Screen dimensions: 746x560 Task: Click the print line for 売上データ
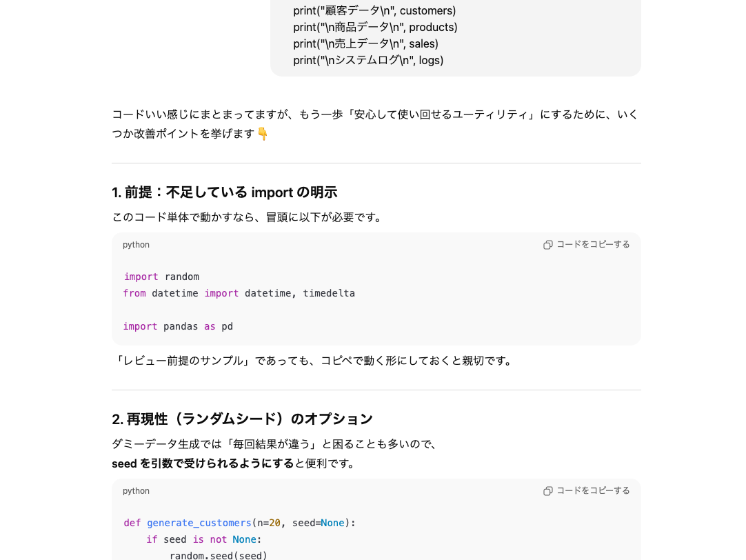click(365, 43)
